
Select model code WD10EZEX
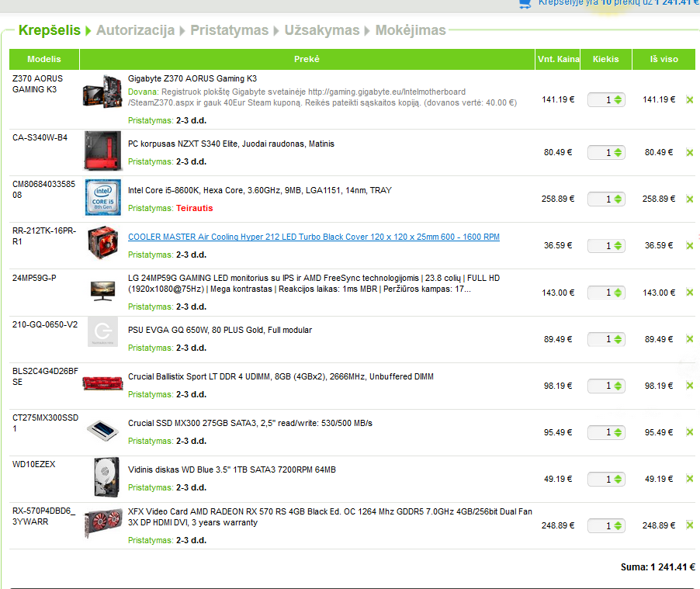tap(34, 464)
